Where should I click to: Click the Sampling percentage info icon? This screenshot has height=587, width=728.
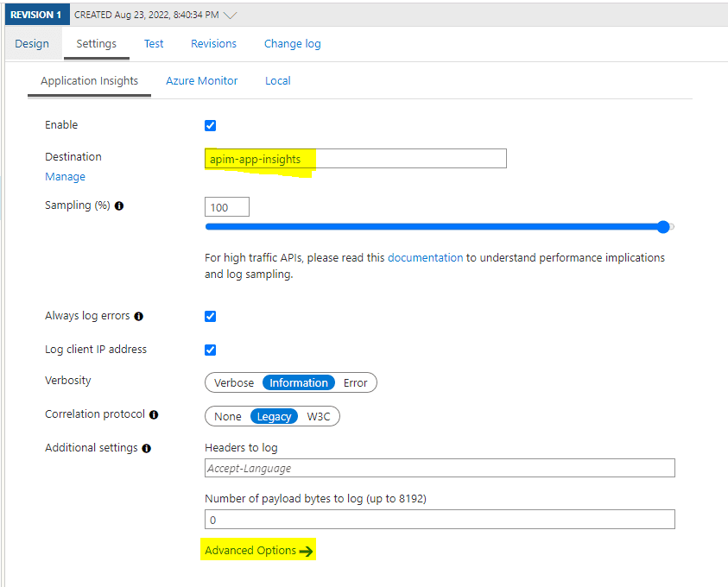pyautogui.click(x=118, y=205)
